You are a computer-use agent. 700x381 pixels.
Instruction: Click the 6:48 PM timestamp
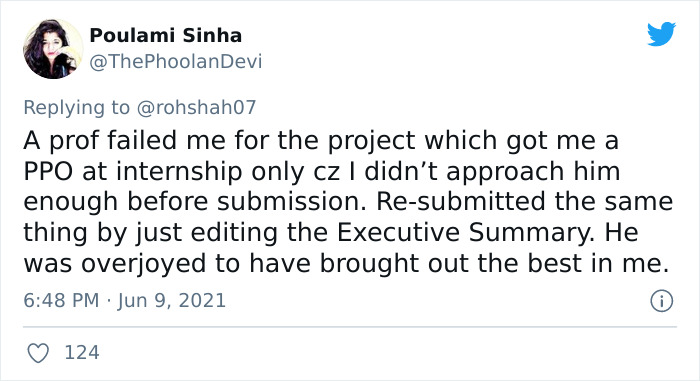tap(61, 300)
